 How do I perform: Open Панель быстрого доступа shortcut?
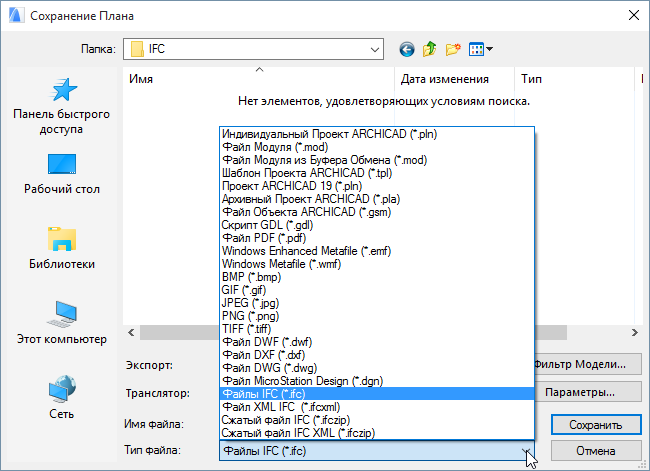(62, 106)
